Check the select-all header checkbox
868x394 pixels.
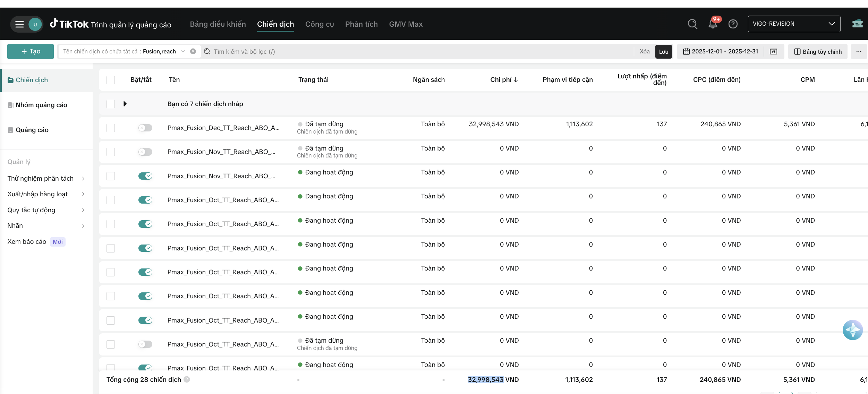(x=111, y=80)
